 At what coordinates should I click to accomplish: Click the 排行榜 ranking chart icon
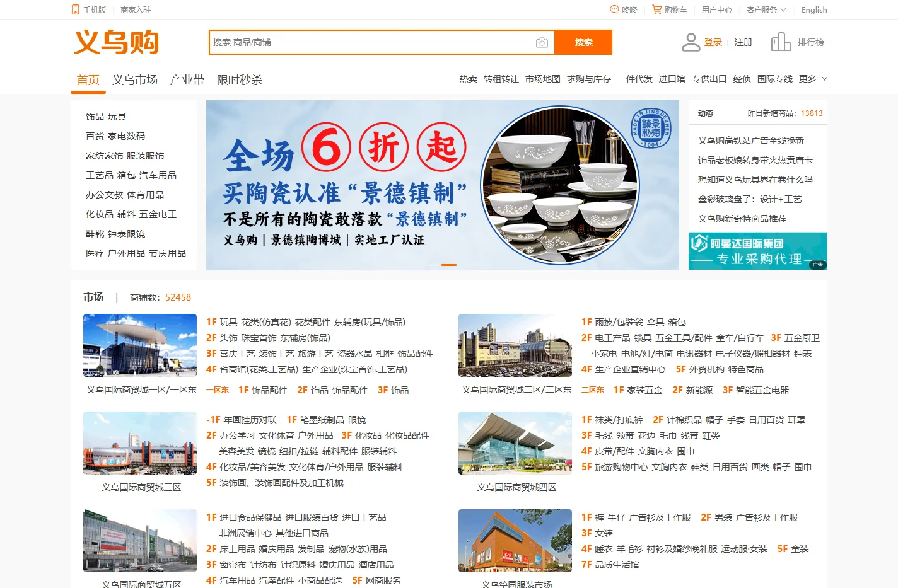(x=781, y=42)
